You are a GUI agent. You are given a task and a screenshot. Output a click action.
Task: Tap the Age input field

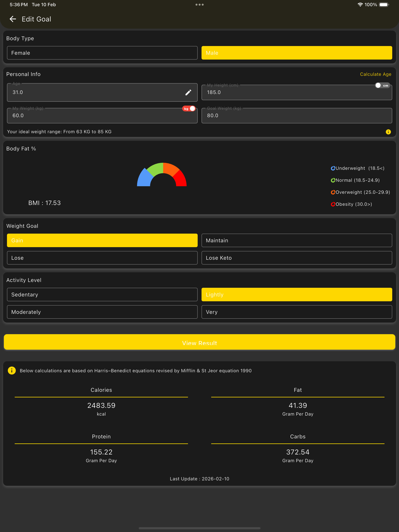tap(102, 92)
